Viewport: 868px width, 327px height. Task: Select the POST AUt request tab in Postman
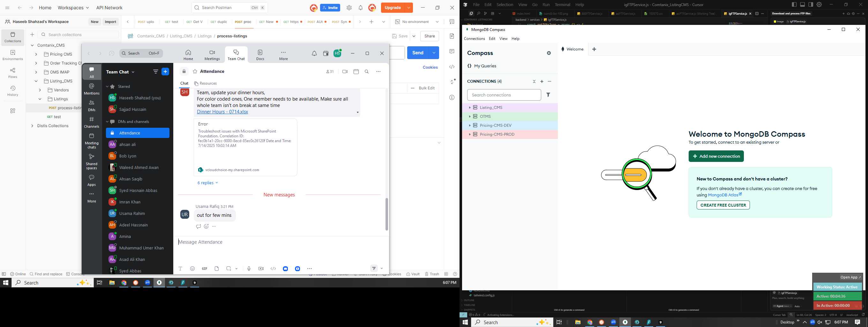pos(317,22)
